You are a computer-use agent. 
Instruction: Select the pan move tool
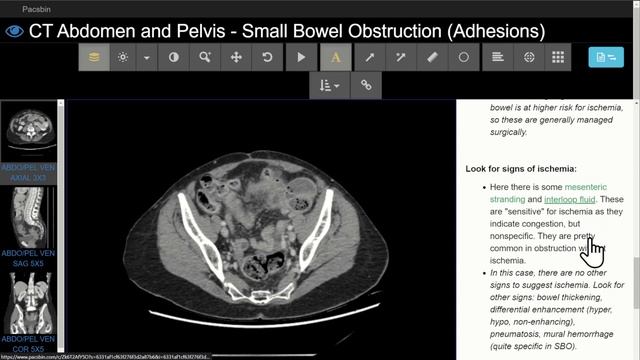(x=236, y=57)
